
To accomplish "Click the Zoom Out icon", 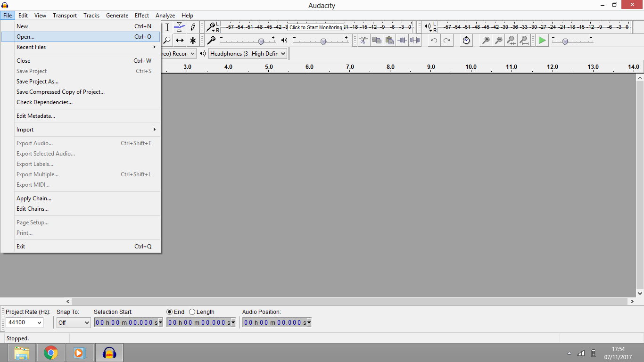I will pos(498,41).
